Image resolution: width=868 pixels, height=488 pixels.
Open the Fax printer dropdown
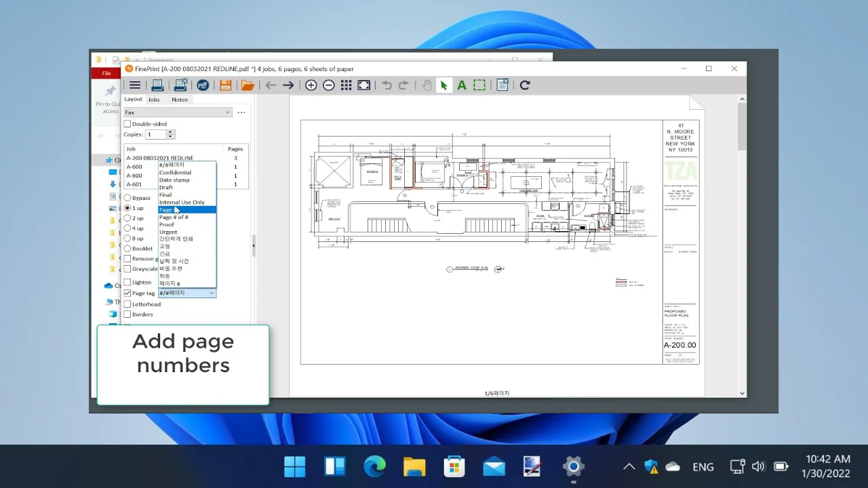[x=178, y=113]
